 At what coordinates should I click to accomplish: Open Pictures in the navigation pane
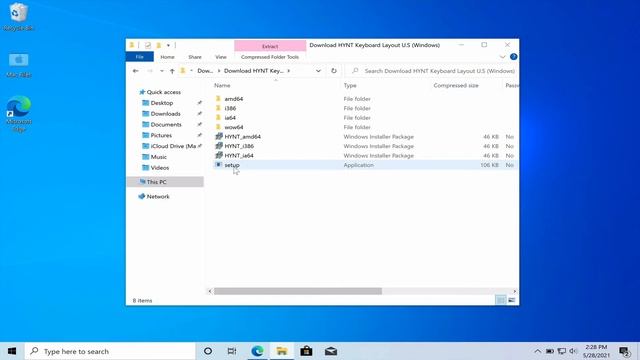coord(161,135)
